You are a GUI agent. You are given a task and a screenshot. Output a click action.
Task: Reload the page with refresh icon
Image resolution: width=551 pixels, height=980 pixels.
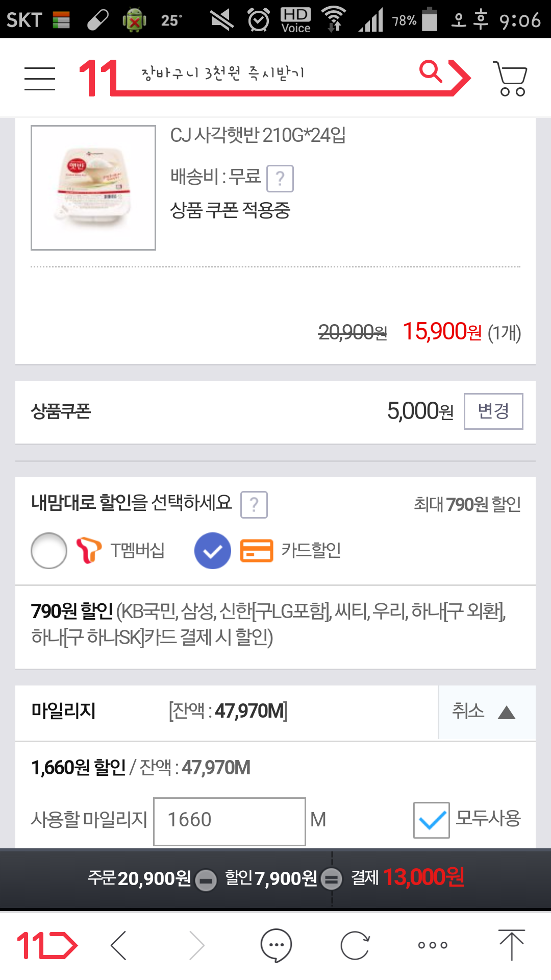point(355,945)
